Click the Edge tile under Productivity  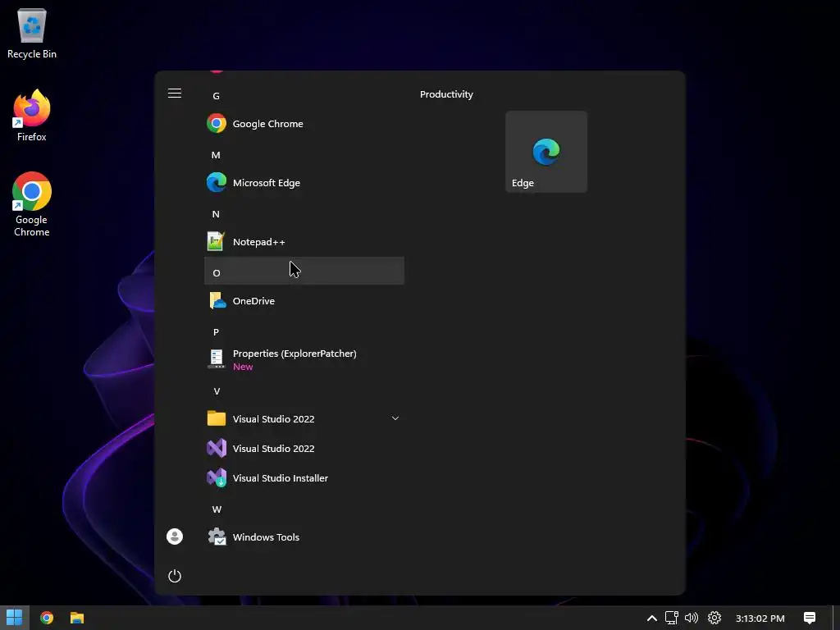pyautogui.click(x=546, y=152)
